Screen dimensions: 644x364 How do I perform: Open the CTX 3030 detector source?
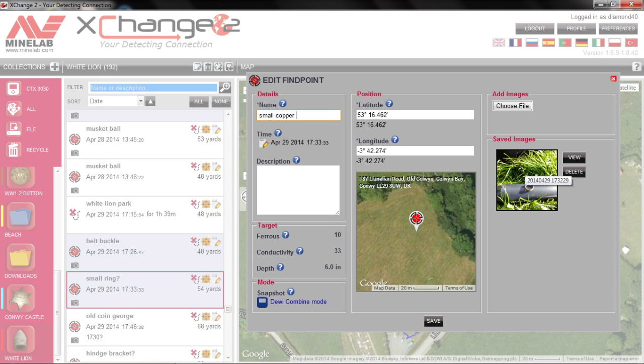click(x=14, y=89)
